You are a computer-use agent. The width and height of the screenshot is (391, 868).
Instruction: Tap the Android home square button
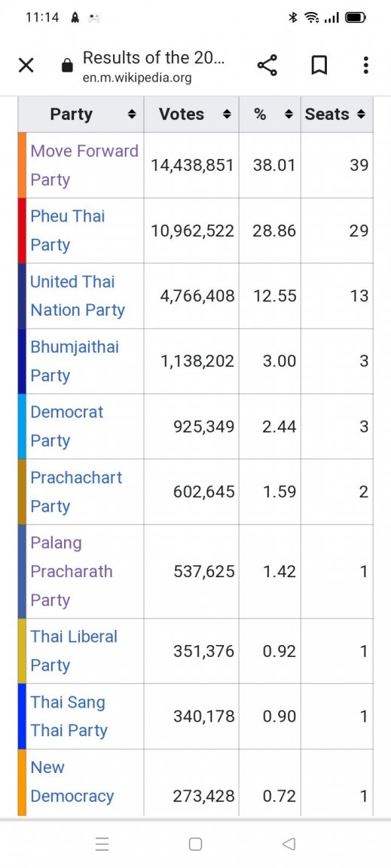point(195,844)
